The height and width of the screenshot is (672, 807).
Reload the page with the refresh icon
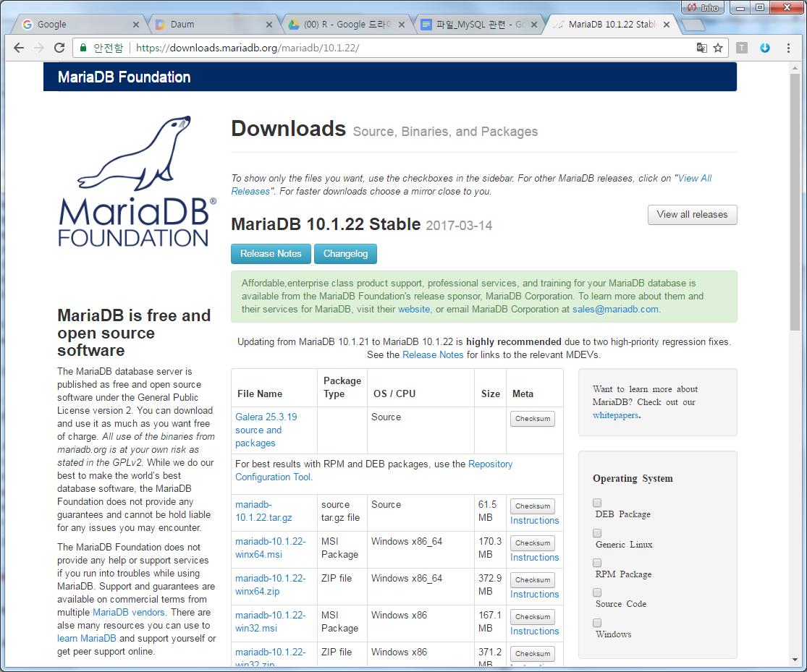pyautogui.click(x=59, y=48)
